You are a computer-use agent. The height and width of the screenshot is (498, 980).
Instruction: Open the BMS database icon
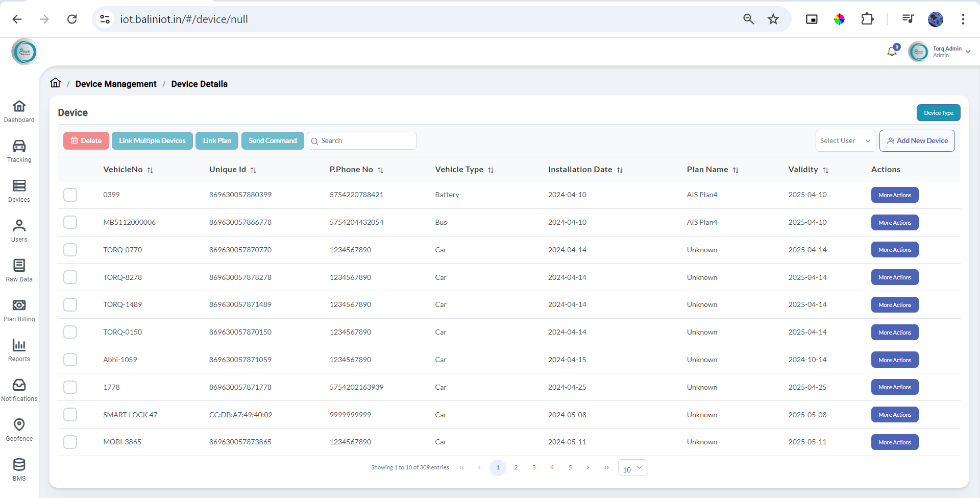click(19, 465)
